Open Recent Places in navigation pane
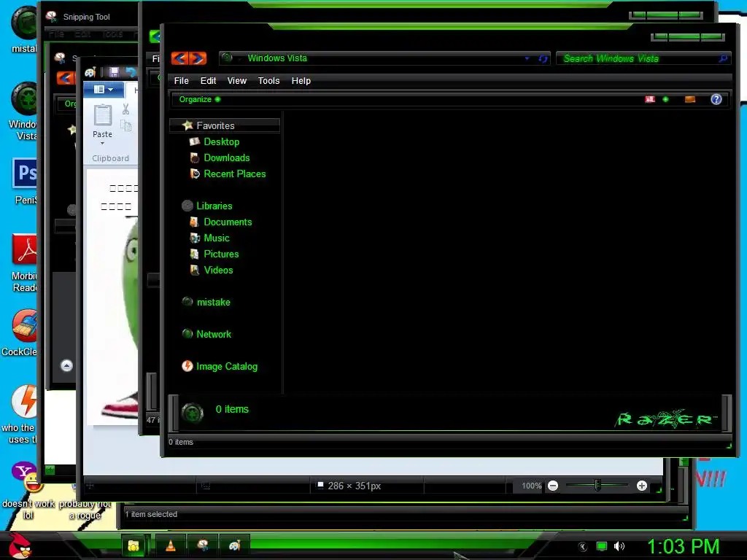Screen dimensions: 747x560 click(x=235, y=174)
